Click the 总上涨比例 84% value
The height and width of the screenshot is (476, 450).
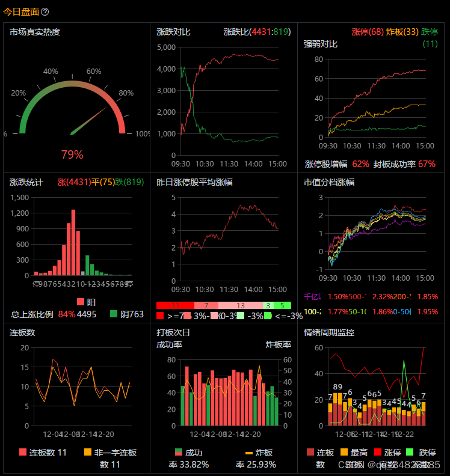tap(67, 314)
